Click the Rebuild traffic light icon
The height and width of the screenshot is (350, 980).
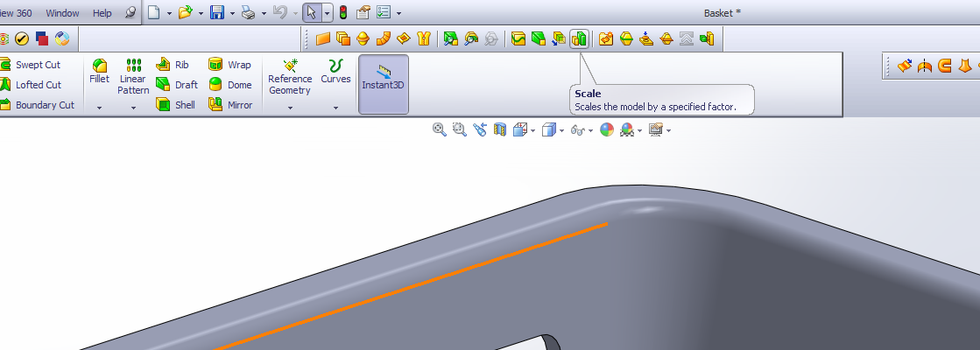[x=343, y=12]
